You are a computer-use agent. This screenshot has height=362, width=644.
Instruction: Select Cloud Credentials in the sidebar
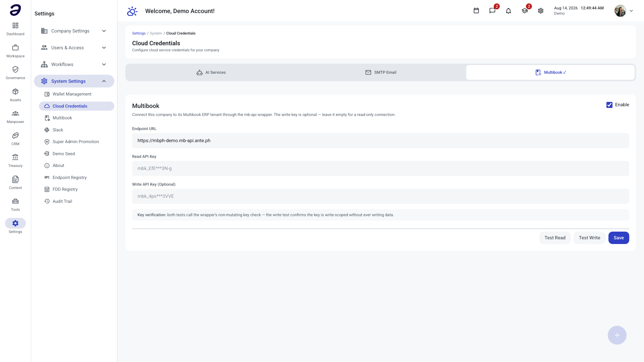pos(76,106)
